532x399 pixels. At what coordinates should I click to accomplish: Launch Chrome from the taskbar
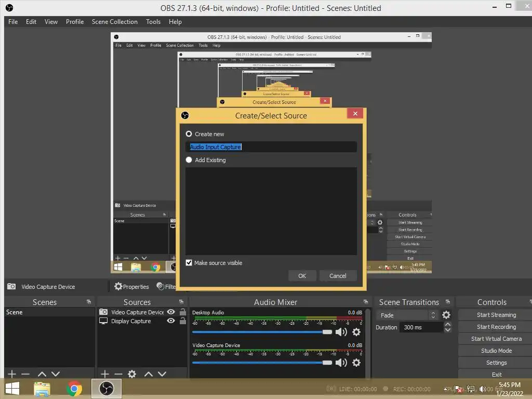[74, 389]
